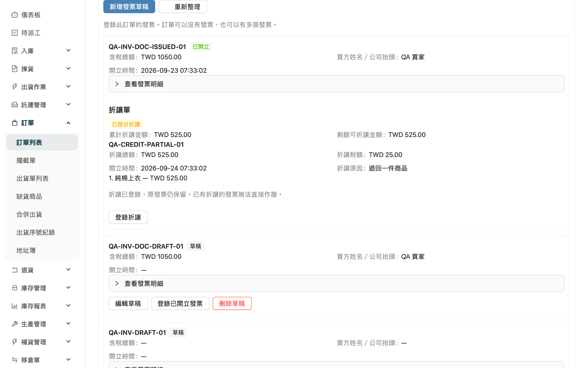This screenshot has height=368, width=588.
Task: Click the 已部分折讓 status tag
Action: pyautogui.click(x=126, y=124)
